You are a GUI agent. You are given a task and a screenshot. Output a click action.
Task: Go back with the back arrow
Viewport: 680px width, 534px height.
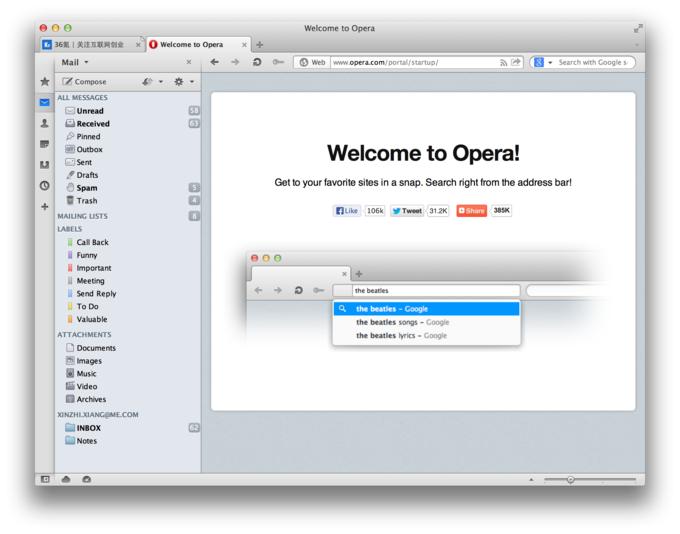click(x=214, y=62)
